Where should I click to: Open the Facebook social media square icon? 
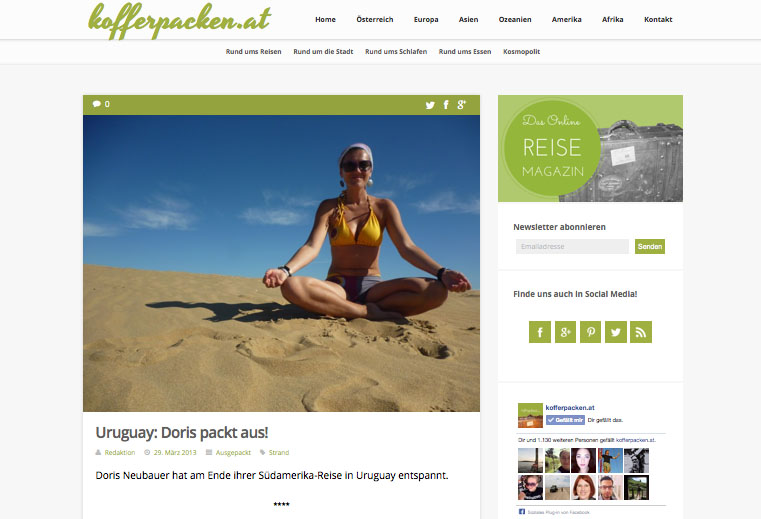pyautogui.click(x=540, y=332)
